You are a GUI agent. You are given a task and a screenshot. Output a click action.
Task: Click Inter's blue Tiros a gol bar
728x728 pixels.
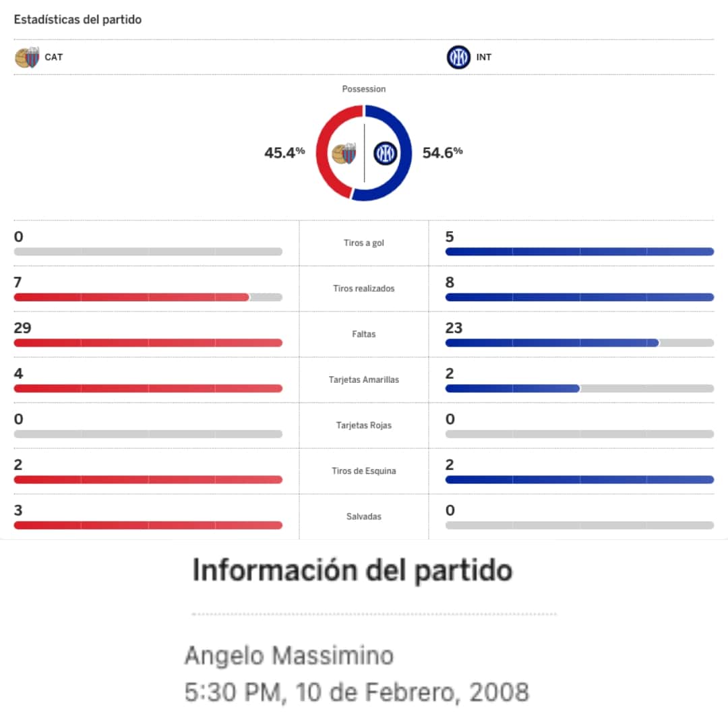579,251
